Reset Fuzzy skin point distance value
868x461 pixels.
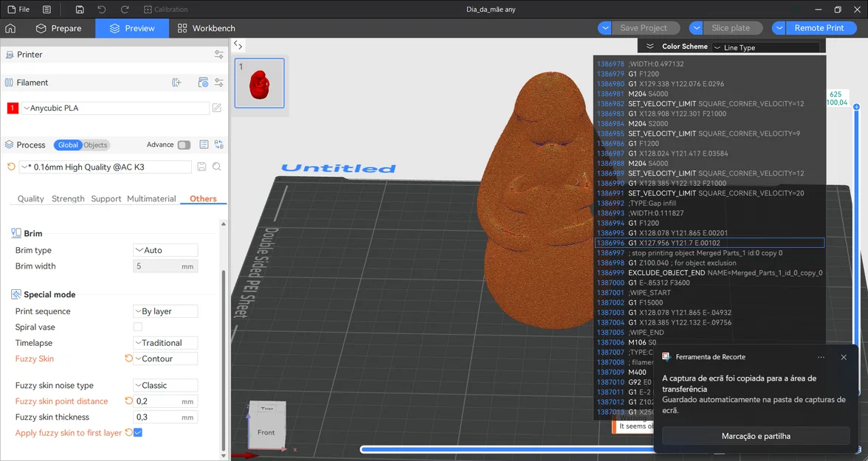click(x=128, y=401)
